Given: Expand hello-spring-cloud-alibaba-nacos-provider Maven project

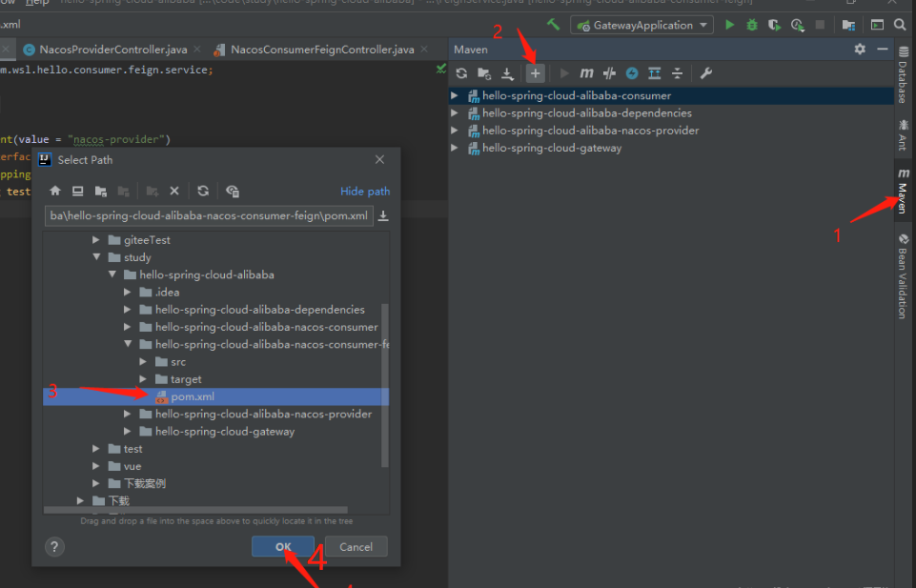Looking at the screenshot, I should pyautogui.click(x=454, y=131).
